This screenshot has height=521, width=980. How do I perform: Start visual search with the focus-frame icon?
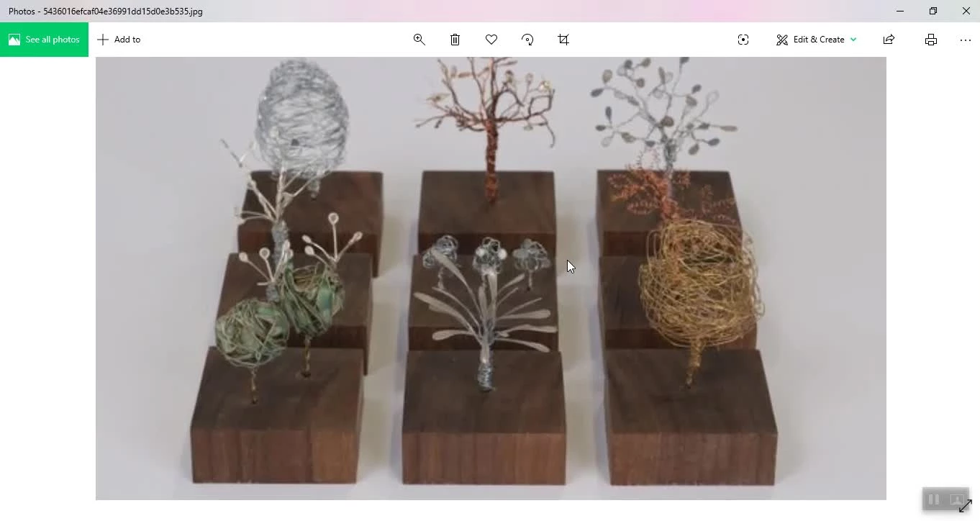[743, 40]
